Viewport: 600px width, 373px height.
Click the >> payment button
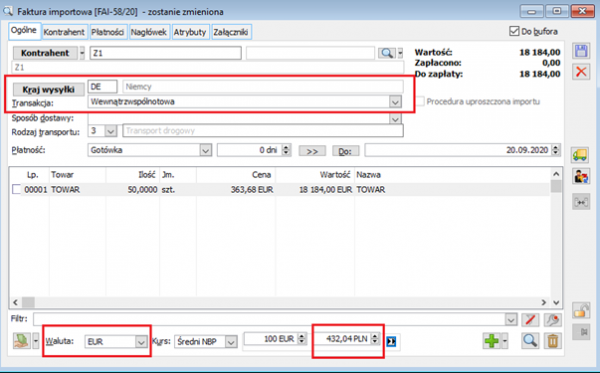312,151
